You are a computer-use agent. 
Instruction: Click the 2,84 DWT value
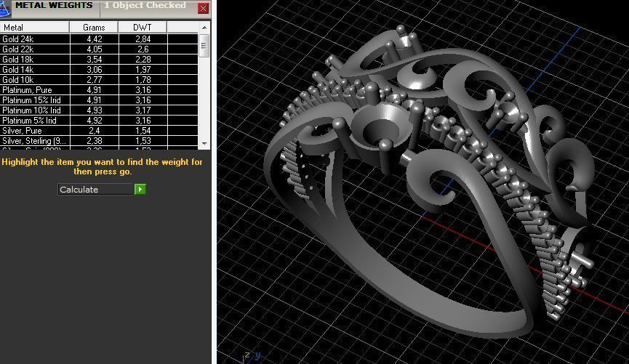[143, 39]
